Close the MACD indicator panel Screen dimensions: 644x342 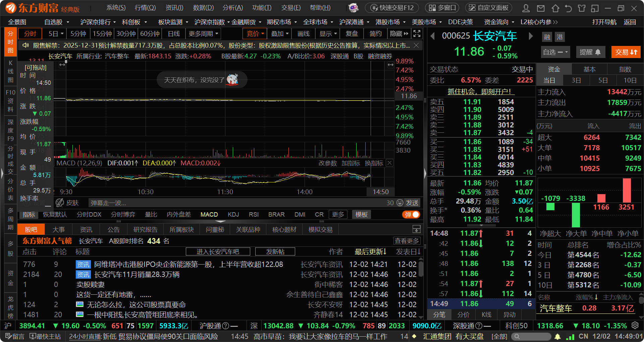click(389, 163)
